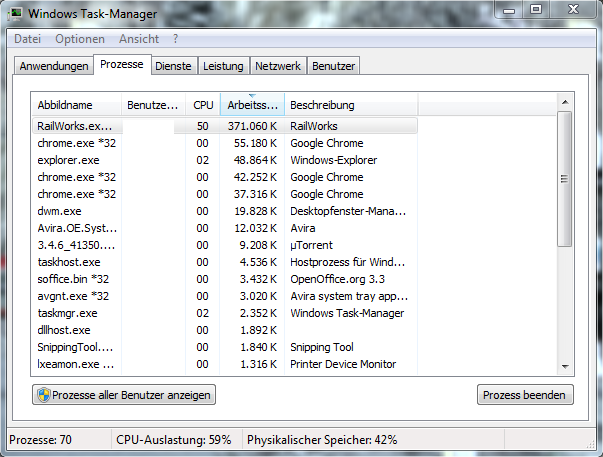Image resolution: width=603 pixels, height=457 pixels.
Task: Click the Avira system tray app description
Action: tap(349, 296)
